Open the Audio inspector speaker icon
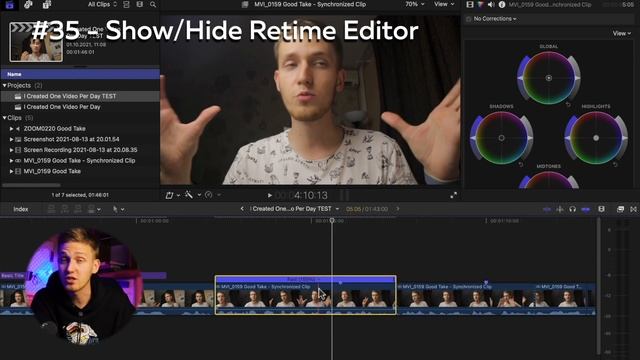Image resolution: width=640 pixels, height=360 pixels. point(491,4)
